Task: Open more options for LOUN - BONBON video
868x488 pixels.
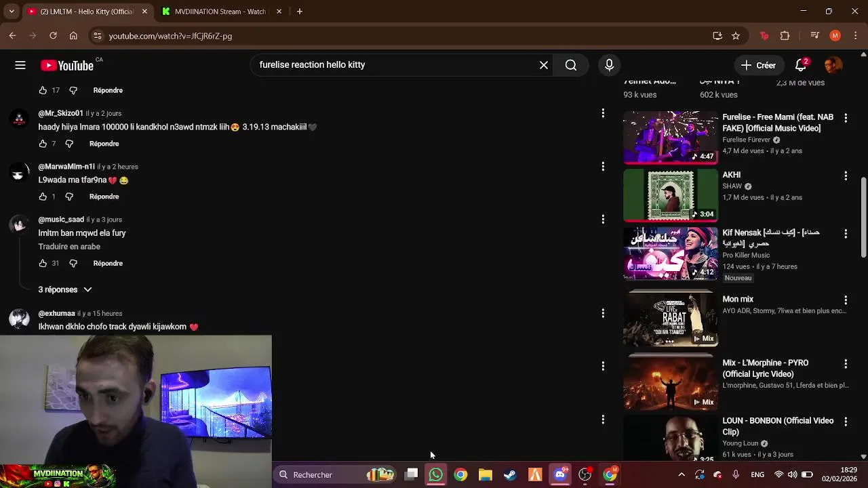Action: 846,421
